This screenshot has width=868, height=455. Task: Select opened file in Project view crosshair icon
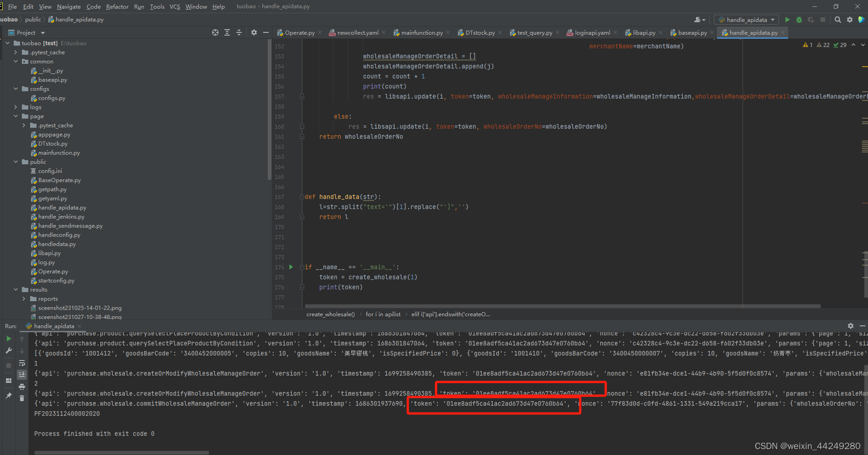[x=215, y=32]
